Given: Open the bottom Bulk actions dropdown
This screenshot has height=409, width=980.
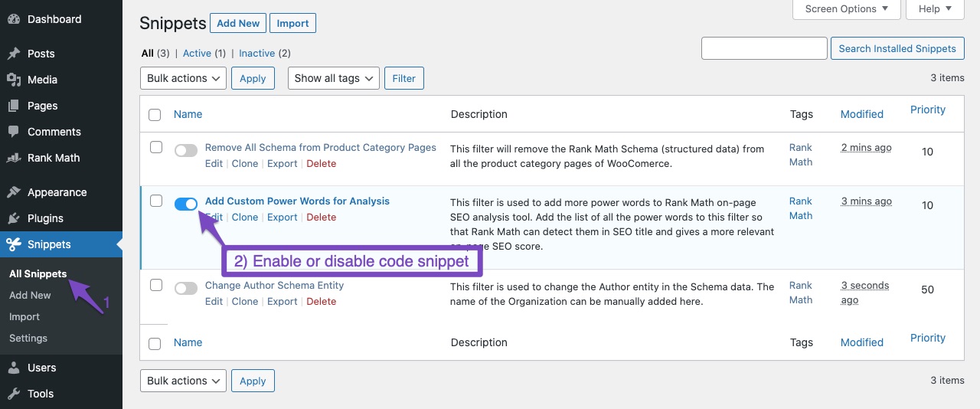Looking at the screenshot, I should [183, 381].
